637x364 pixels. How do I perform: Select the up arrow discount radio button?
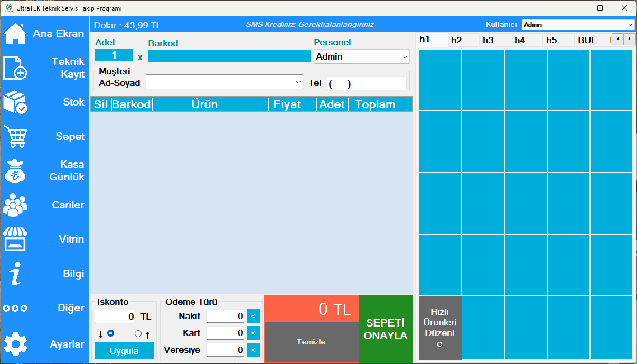point(138,333)
